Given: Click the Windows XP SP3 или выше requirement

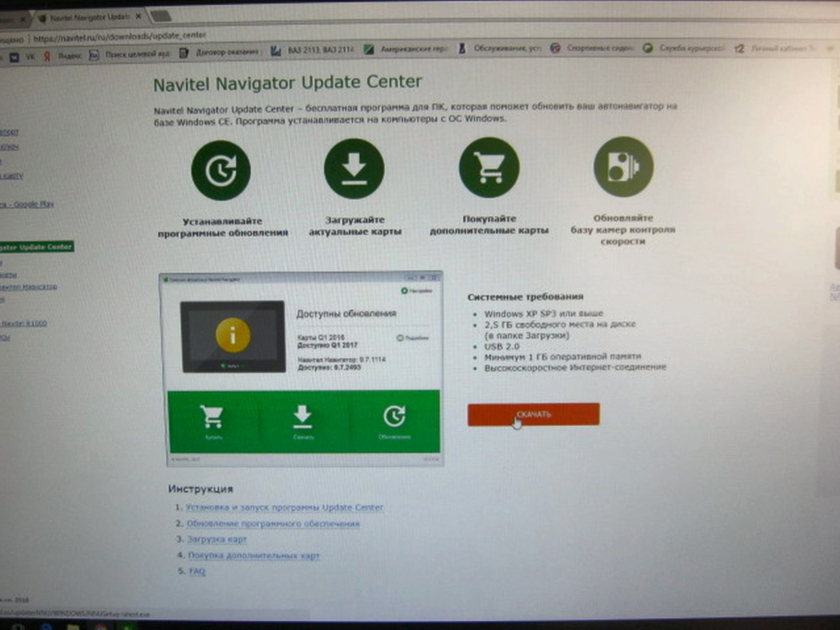Looking at the screenshot, I should point(544,314).
